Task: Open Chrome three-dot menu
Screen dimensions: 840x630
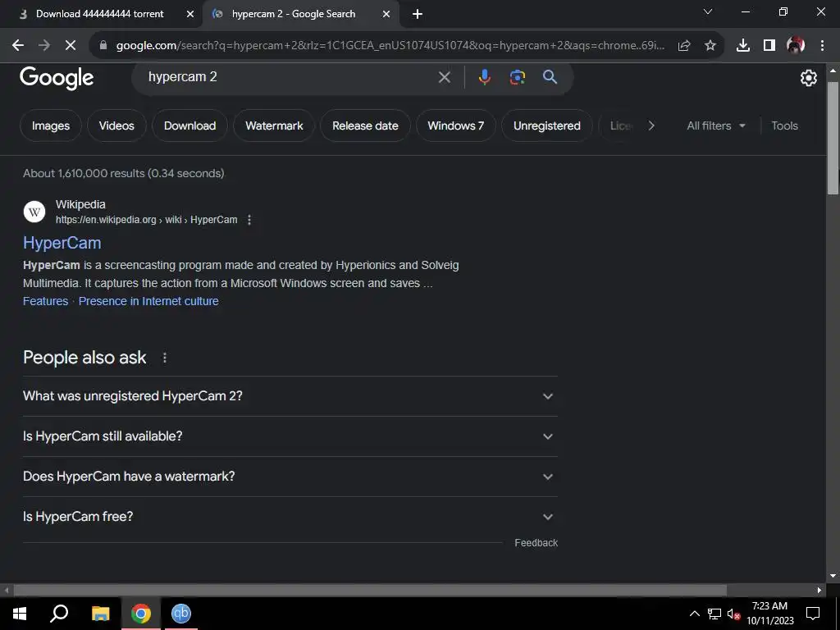Action: (822, 46)
